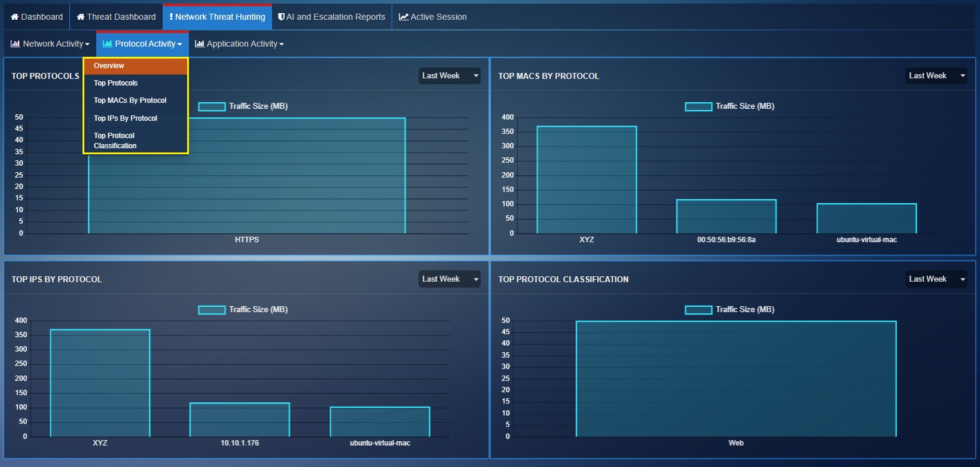
Task: Open AI and Escalation Reports tab
Action: pyautogui.click(x=332, y=17)
